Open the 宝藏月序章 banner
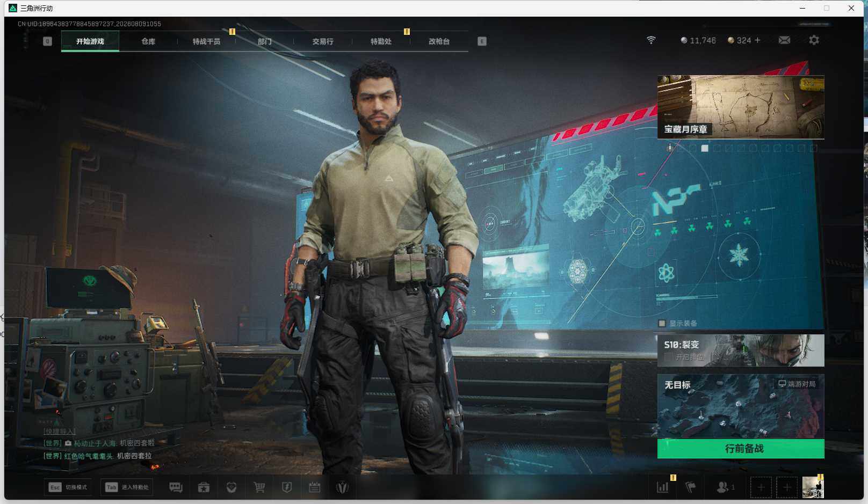This screenshot has width=868, height=504. [741, 107]
